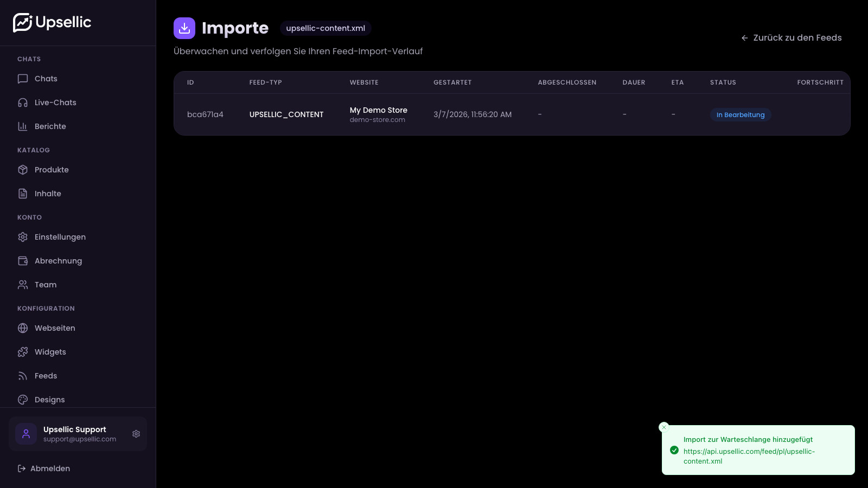Click the purple Importe download icon
This screenshot has height=488, width=868.
(x=184, y=28)
